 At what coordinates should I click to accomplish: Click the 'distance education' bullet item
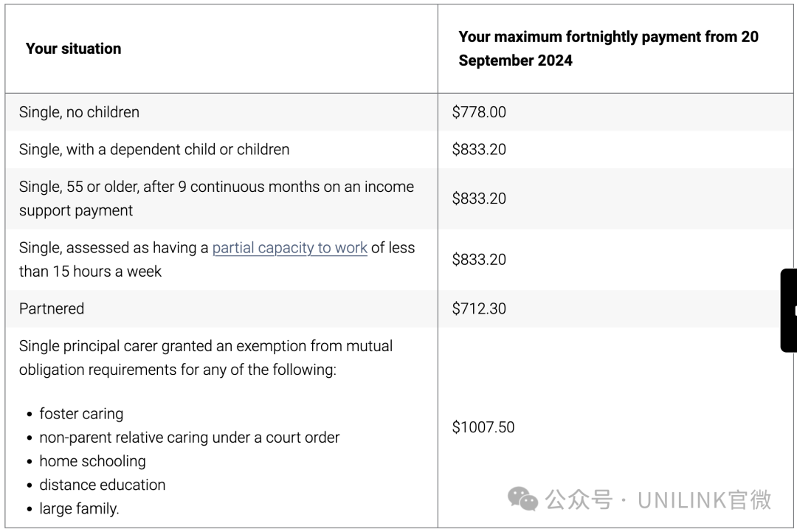(102, 485)
